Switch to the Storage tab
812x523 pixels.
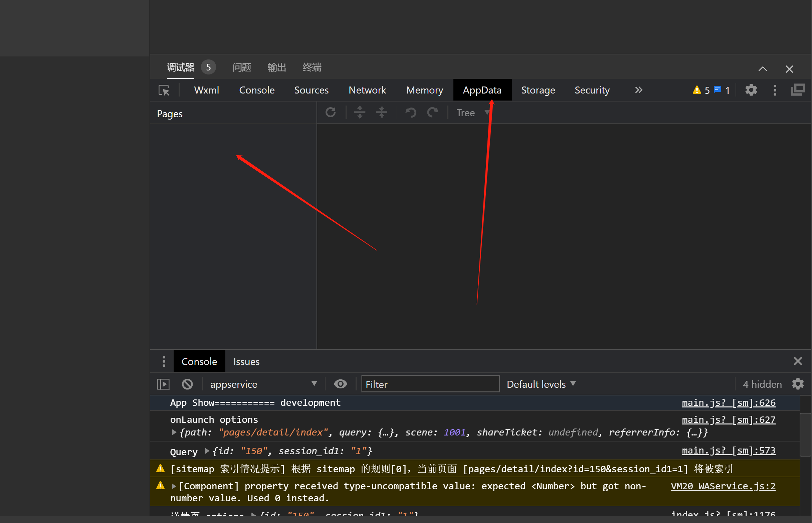538,90
